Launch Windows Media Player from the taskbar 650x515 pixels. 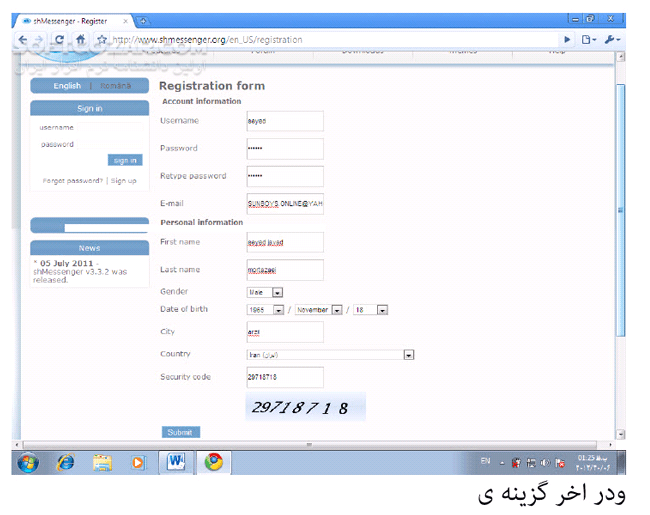138,462
